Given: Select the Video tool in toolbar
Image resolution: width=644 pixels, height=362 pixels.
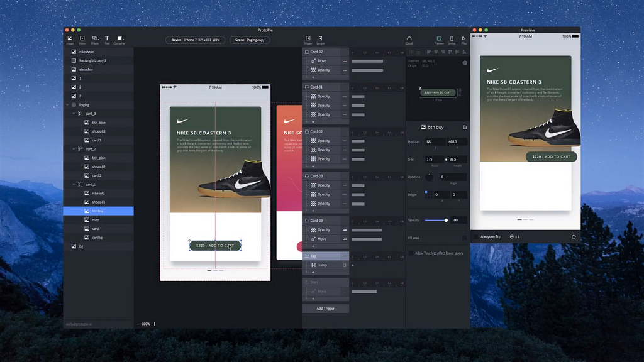Looking at the screenshot, I should [x=82, y=40].
